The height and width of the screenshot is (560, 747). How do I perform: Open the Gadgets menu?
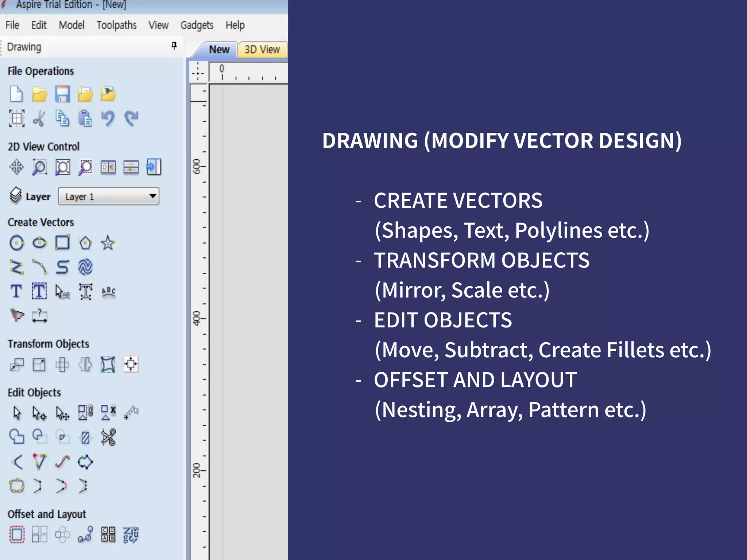point(197,25)
